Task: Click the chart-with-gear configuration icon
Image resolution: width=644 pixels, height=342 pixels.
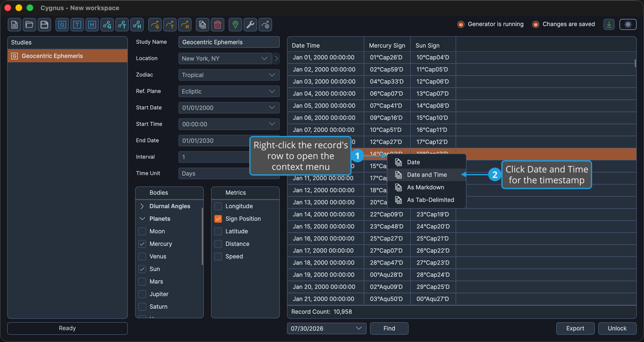Action: click(x=265, y=25)
